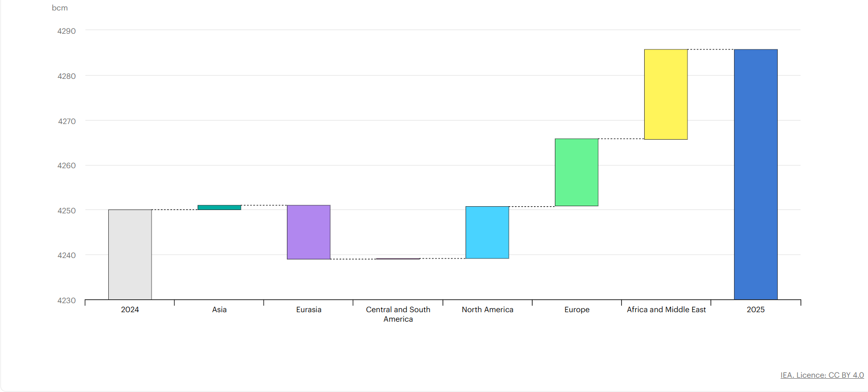Viewport: 868px width, 392px height.
Task: Select the North America axis label
Action: pyautogui.click(x=487, y=309)
